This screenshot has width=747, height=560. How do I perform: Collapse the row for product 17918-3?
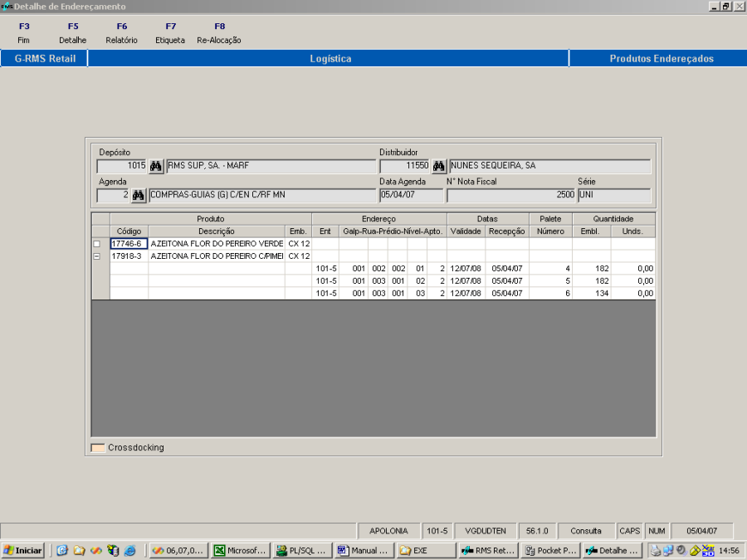(x=98, y=256)
